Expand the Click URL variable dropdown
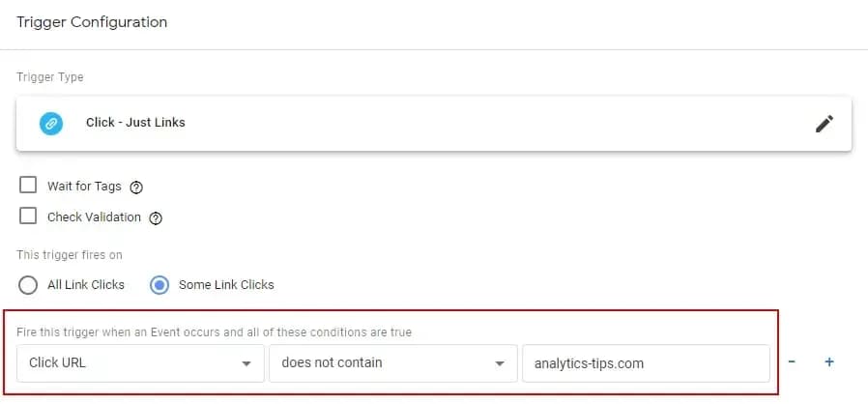This screenshot has height=404, width=868. (x=140, y=363)
